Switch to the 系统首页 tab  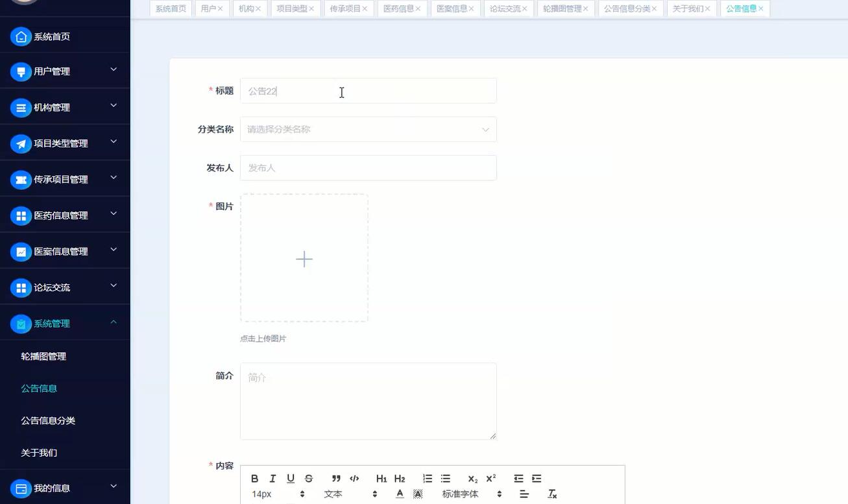pos(170,8)
